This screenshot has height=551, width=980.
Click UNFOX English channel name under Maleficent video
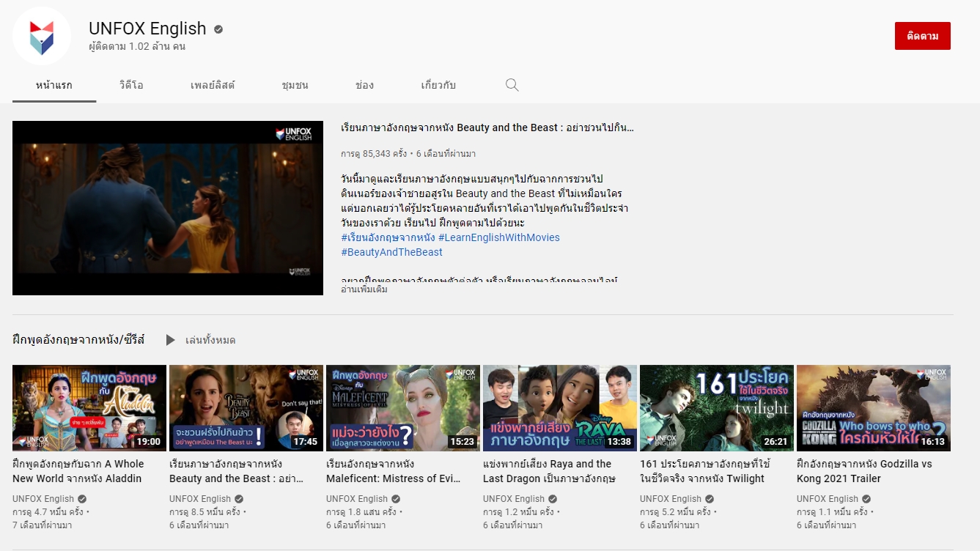click(x=357, y=499)
